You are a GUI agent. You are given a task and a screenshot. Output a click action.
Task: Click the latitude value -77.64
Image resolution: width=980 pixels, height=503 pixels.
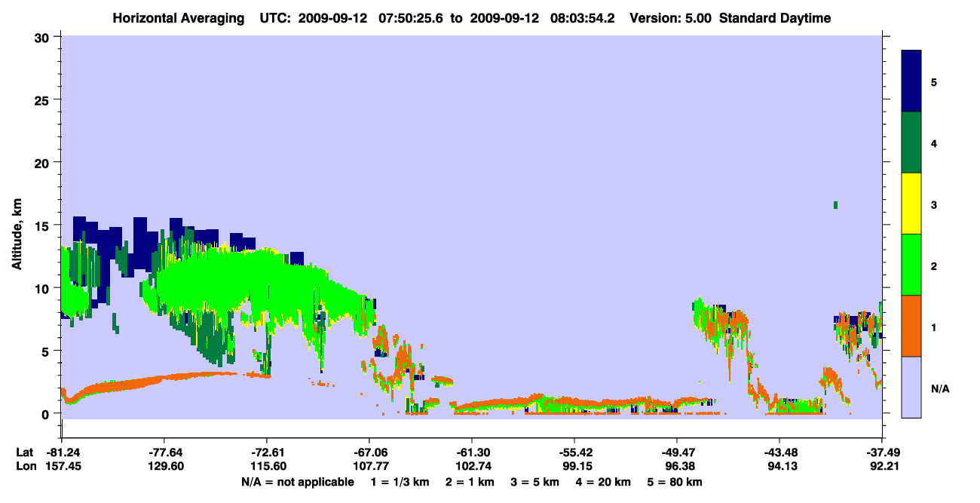click(x=164, y=452)
